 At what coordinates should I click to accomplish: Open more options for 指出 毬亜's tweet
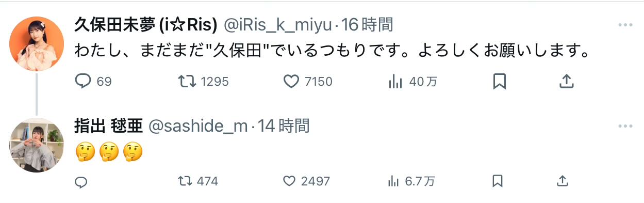(625, 127)
